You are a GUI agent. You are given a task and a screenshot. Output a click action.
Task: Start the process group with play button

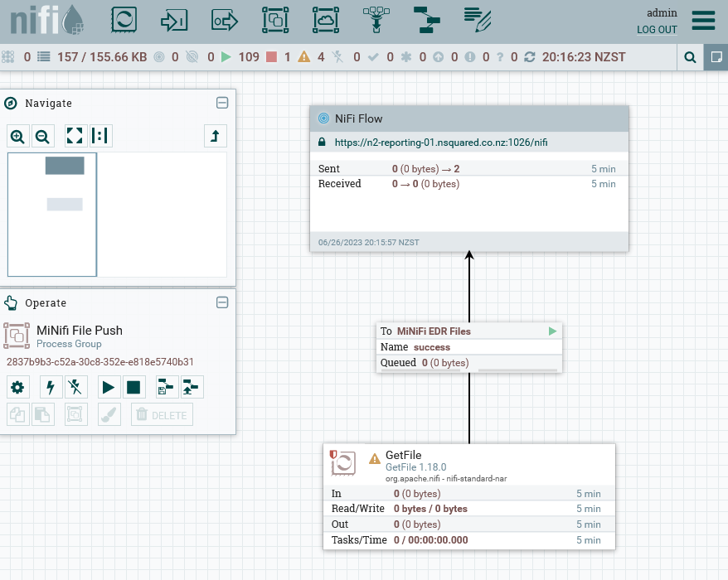[108, 387]
